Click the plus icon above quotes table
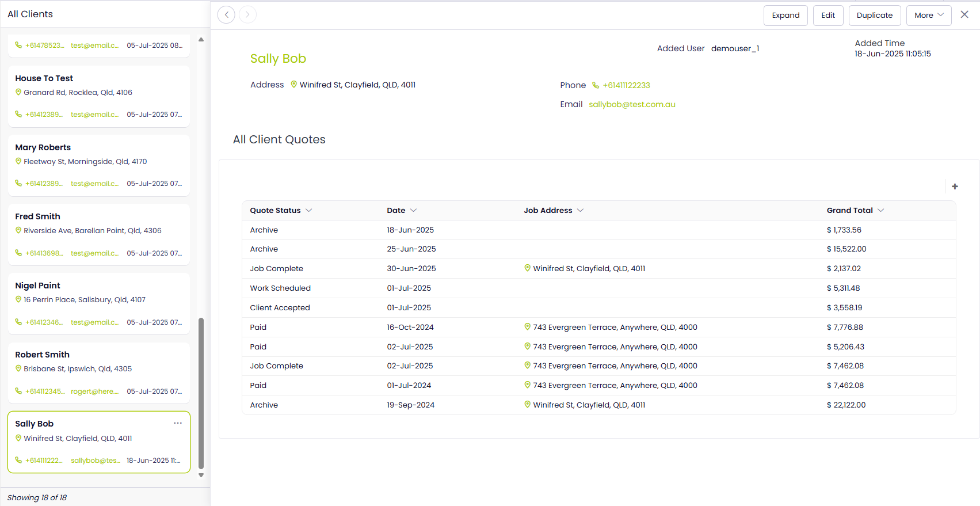 pos(955,187)
